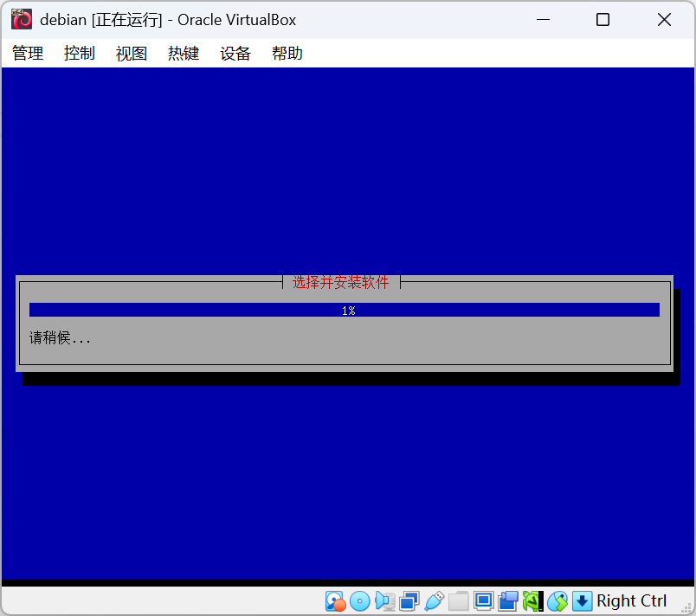The height and width of the screenshot is (616, 696).
Task: Click the 请稍候... status text
Action: click(60, 338)
